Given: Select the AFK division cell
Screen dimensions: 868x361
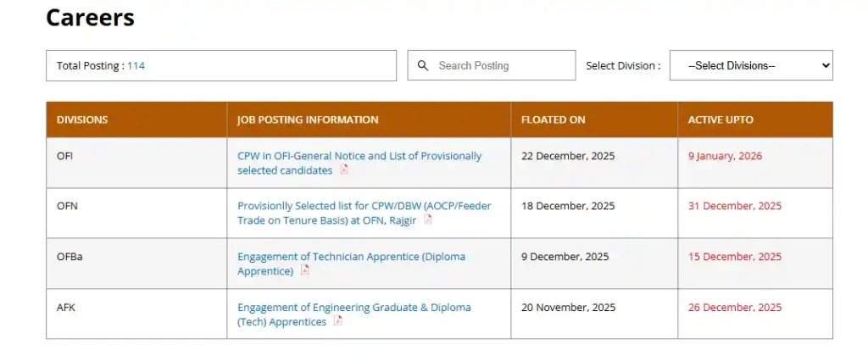Looking at the screenshot, I should [66, 307].
